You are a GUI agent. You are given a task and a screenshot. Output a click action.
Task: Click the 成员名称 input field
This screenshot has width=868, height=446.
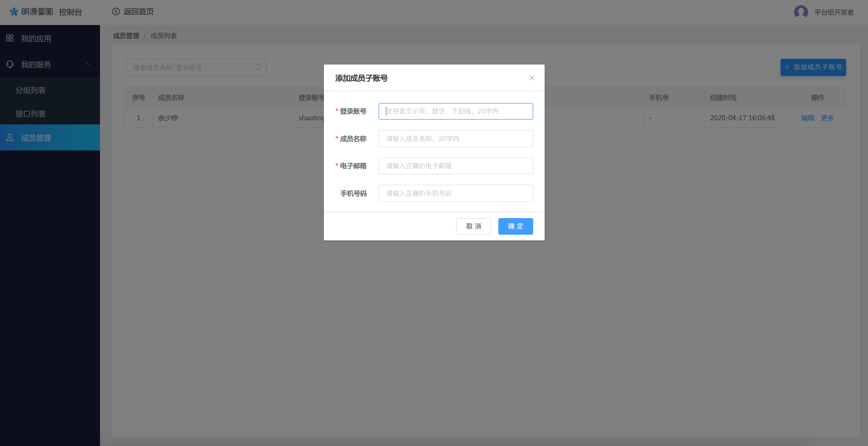tap(455, 138)
